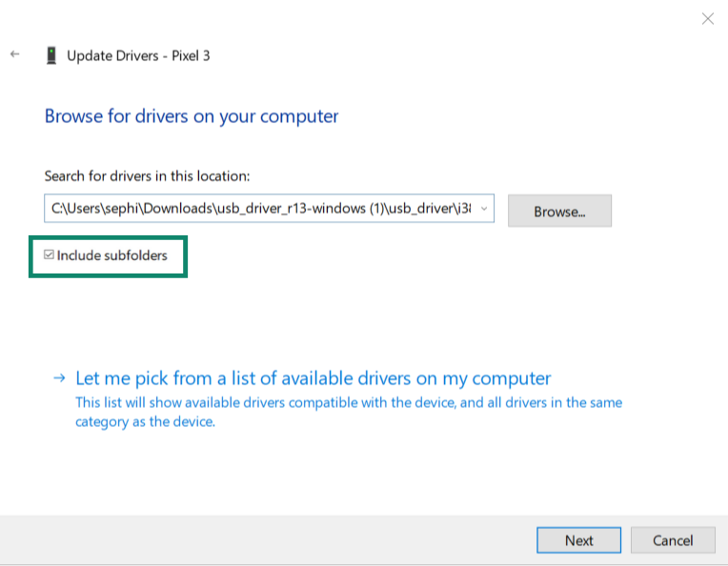Close the Update Drivers dialog with X

[x=707, y=18]
